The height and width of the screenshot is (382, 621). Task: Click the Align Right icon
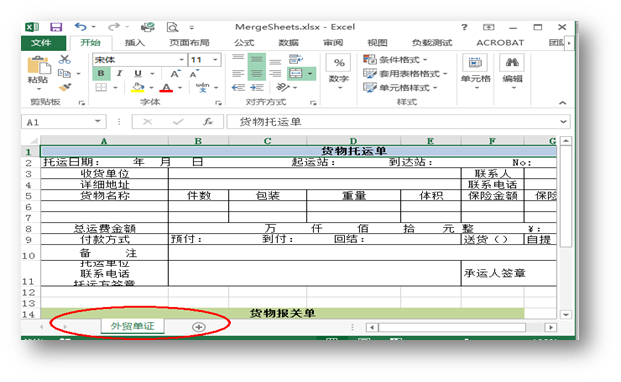275,74
